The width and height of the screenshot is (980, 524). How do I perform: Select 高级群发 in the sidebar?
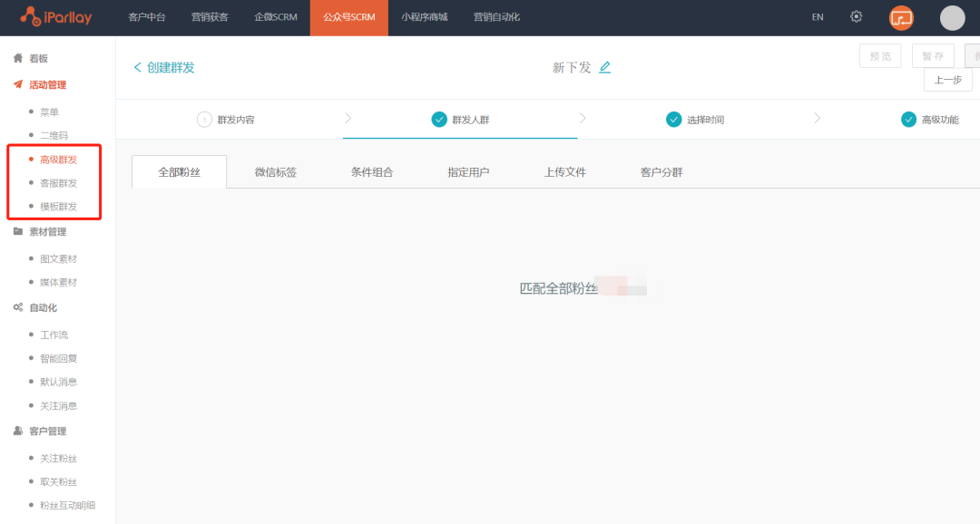pyautogui.click(x=59, y=160)
